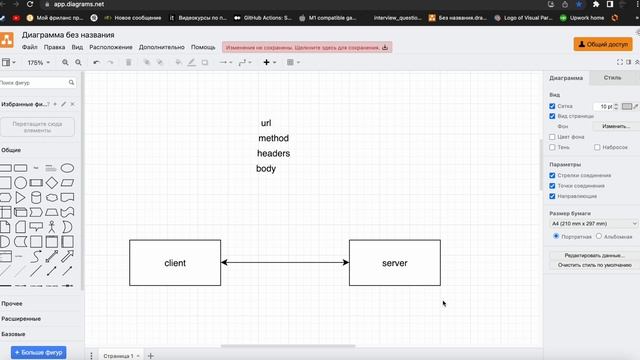Image resolution: width=640 pixels, height=360 pixels.
Task: Select the triangle shape in the shapes palette
Action: [x=20, y=198]
